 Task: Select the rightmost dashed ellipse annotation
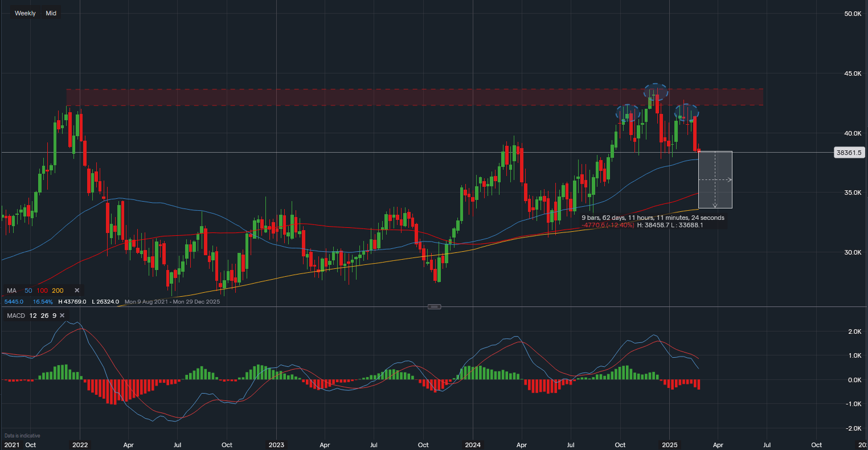pos(687,112)
